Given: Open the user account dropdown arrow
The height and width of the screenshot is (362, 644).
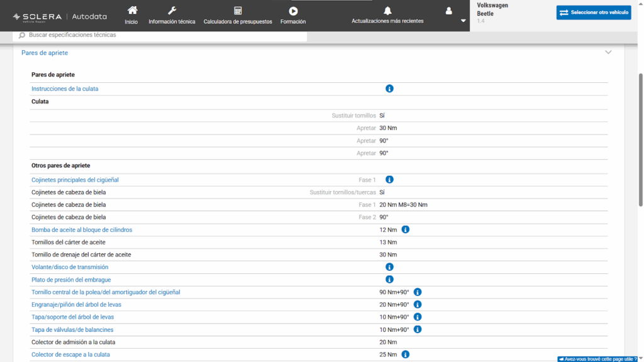Looking at the screenshot, I should click(464, 21).
